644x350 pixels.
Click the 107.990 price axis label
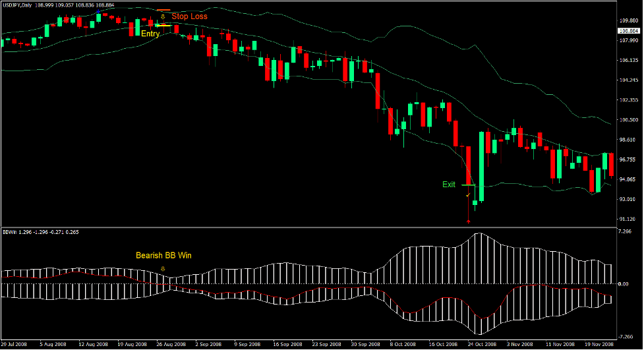tap(628, 40)
